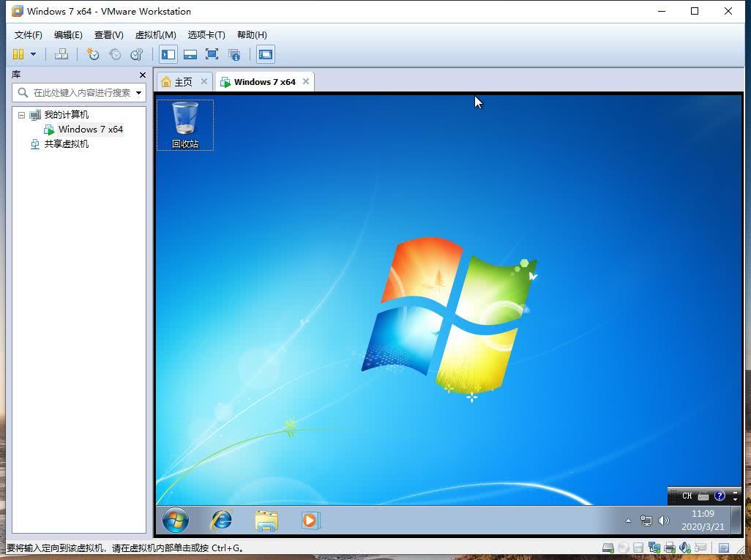Open the library search dropdown arrow

[138, 92]
